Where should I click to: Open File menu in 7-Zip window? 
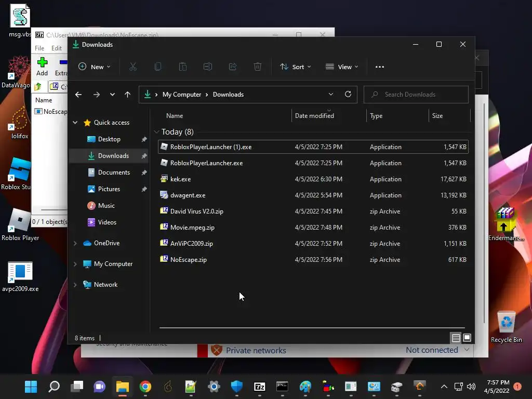(39, 48)
